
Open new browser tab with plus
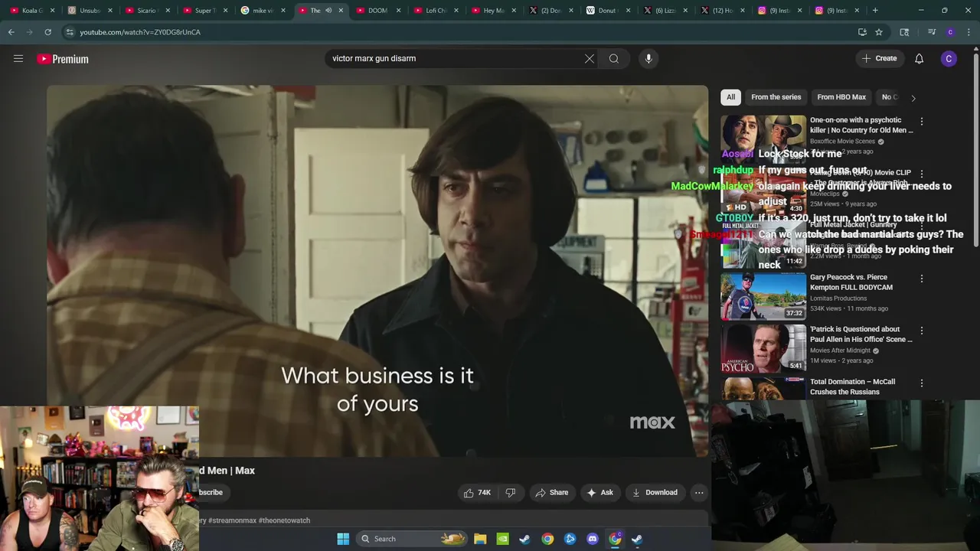point(875,11)
